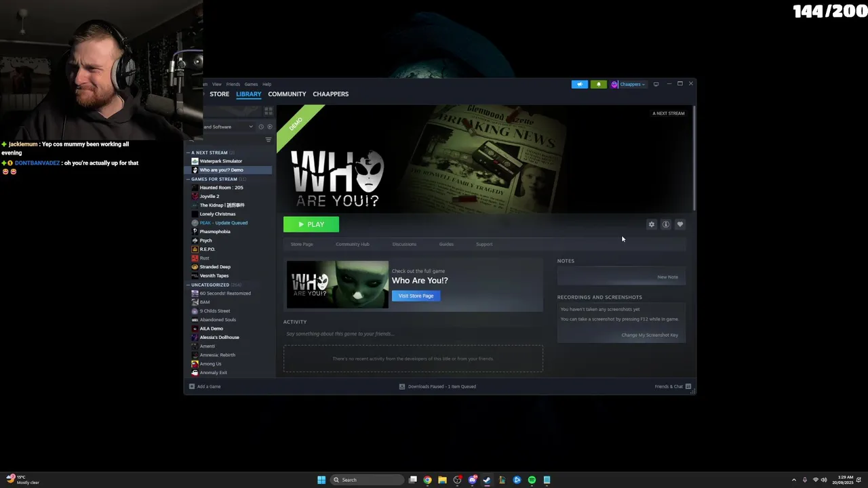Screen dimensions: 868x488
Task: Toggle recent activity clock filter
Action: click(x=261, y=127)
